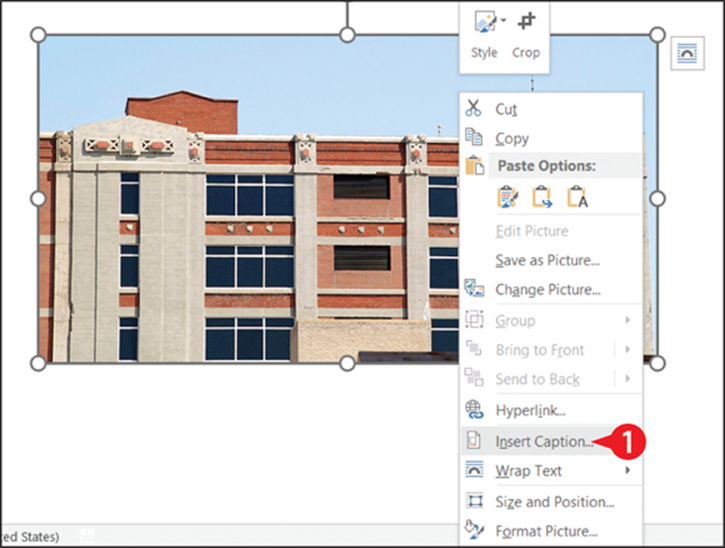The width and height of the screenshot is (725, 548).
Task: Select Cut from the context menu
Action: (551, 109)
